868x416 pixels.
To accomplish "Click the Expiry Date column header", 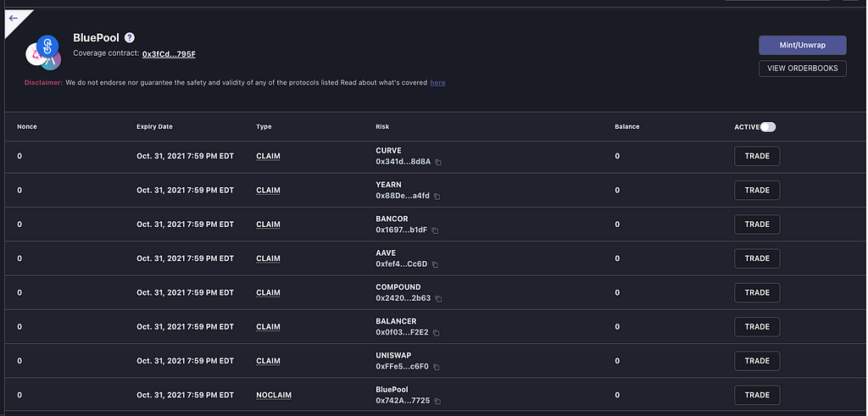I will click(x=154, y=126).
